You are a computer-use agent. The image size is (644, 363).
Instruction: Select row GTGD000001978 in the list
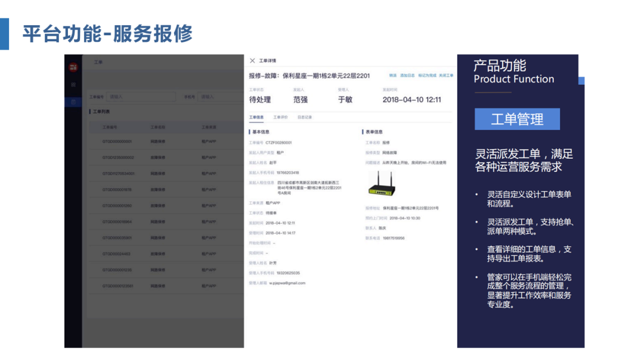[166, 189]
